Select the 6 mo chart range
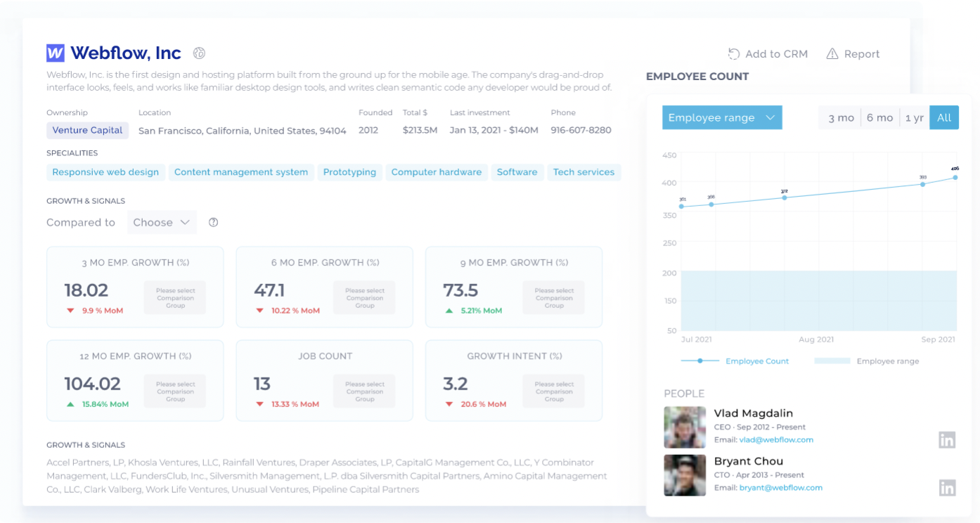Screen dimensions: 980x523 pyautogui.click(x=879, y=117)
